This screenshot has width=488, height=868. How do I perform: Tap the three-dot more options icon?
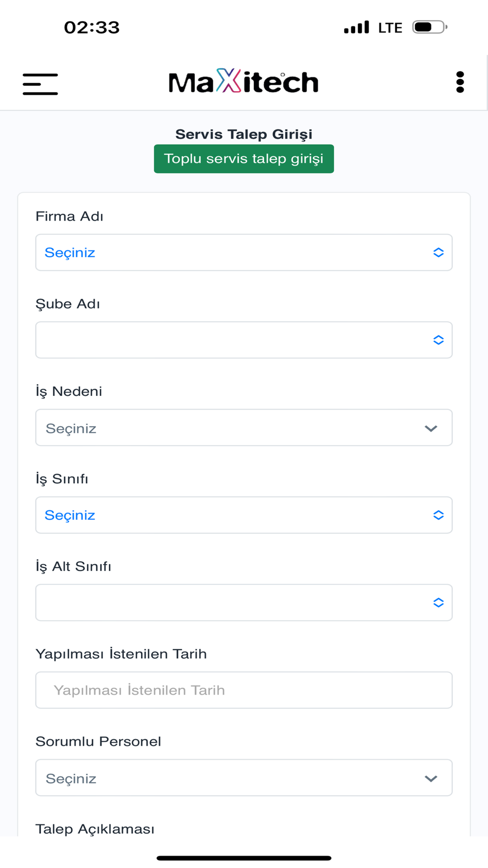point(460,82)
